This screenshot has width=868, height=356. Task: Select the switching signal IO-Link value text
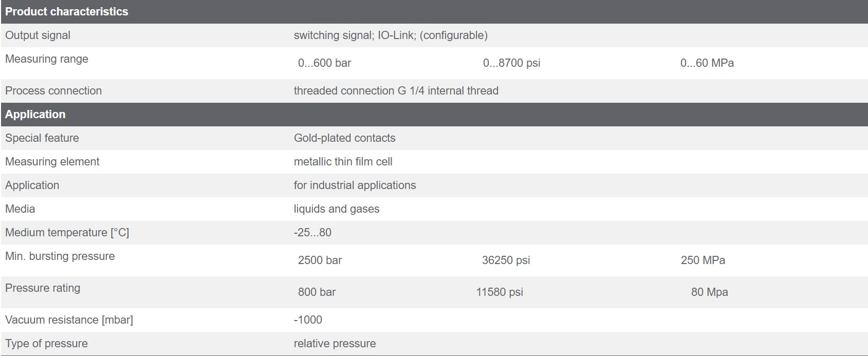(390, 35)
